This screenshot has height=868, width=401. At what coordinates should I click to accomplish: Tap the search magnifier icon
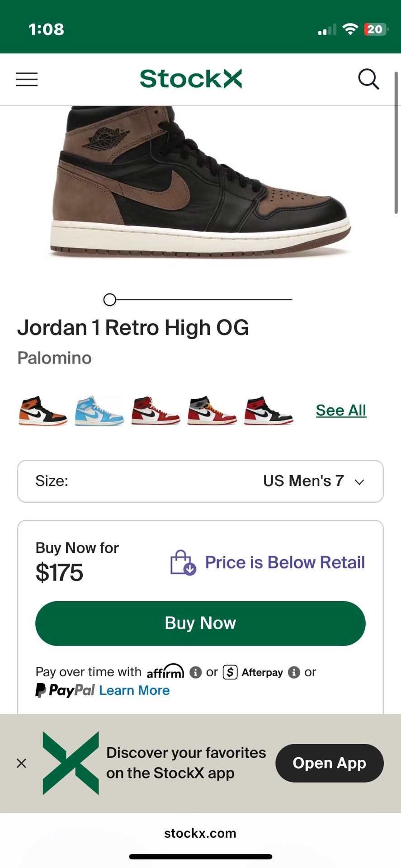[x=368, y=80]
